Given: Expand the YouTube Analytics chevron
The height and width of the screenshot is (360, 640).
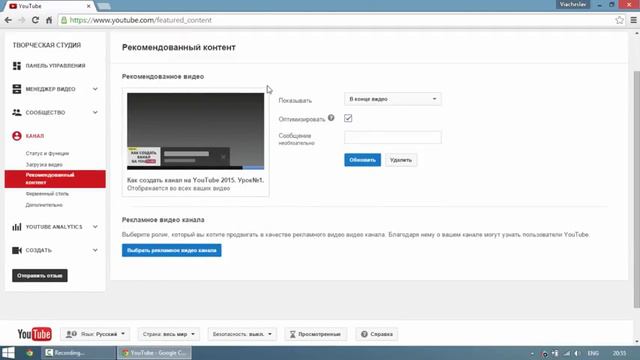Looking at the screenshot, I should 95,227.
